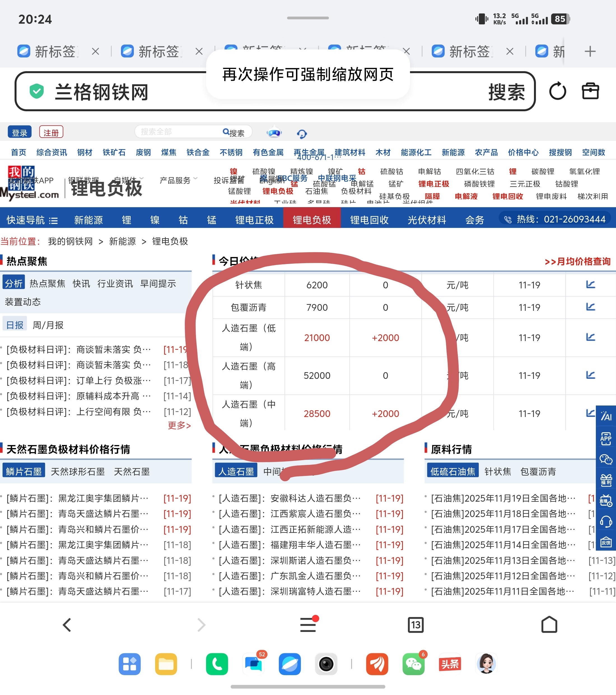Launch WeChat from the dock
The height and width of the screenshot is (695, 616).
(413, 664)
